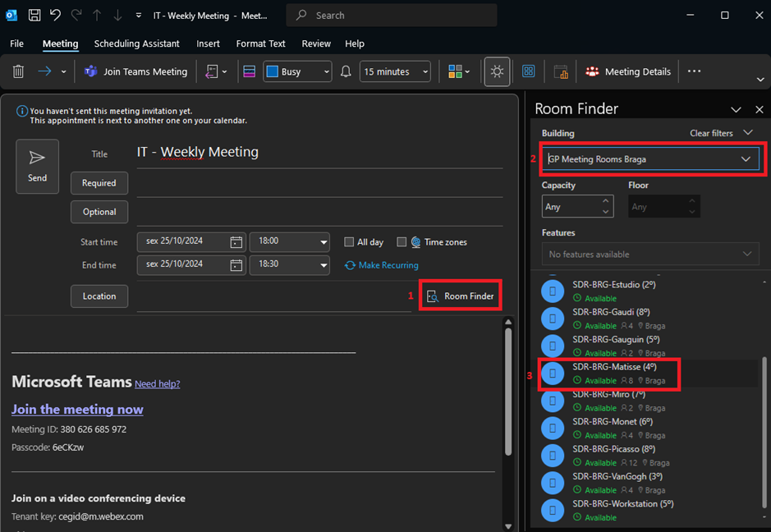Viewport: 771px width, 532px height.
Task: Delete the meeting with trash icon
Action: pos(18,71)
